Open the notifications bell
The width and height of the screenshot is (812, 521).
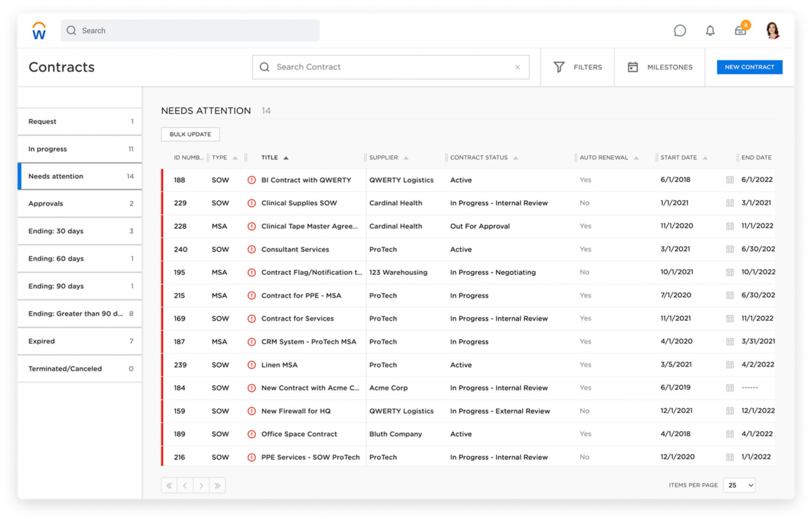pyautogui.click(x=710, y=31)
